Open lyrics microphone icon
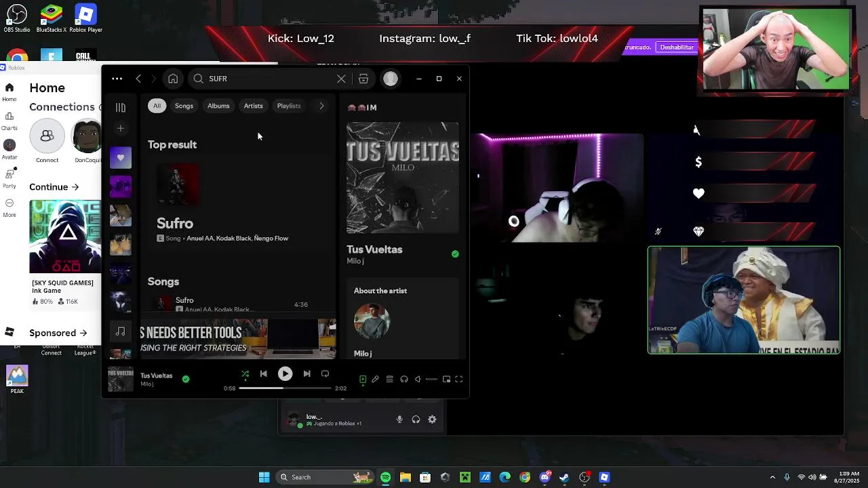This screenshot has width=868, height=488. pyautogui.click(x=375, y=380)
